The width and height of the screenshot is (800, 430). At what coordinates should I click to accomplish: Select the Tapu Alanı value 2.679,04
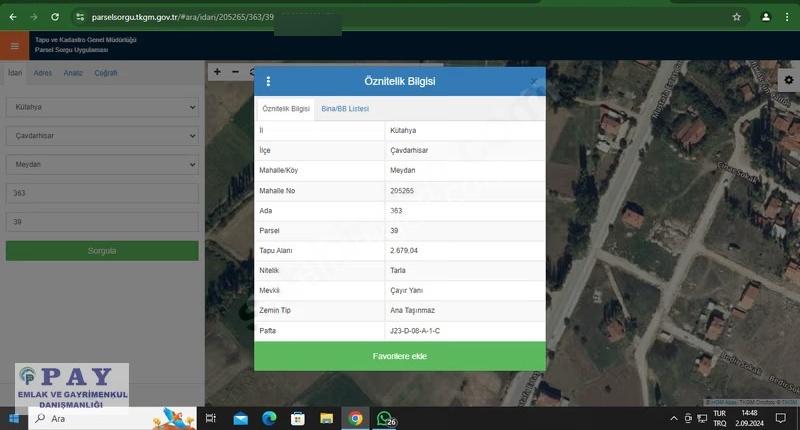[x=404, y=250]
